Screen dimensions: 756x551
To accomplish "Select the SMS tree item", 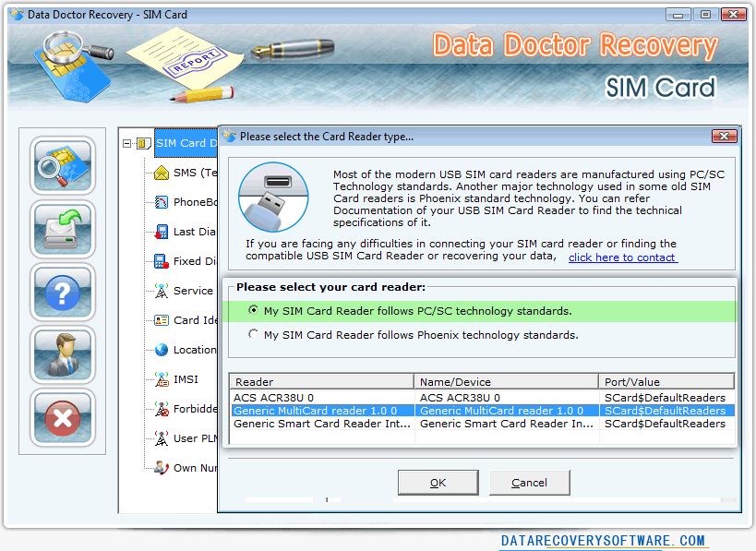I will 195,173.
